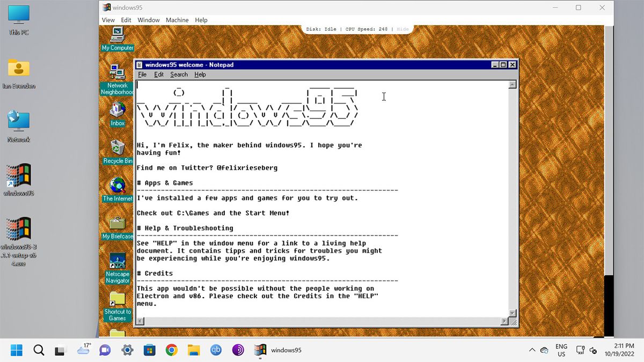Maximize the Notepad window
The width and height of the screenshot is (644, 362).
click(503, 65)
